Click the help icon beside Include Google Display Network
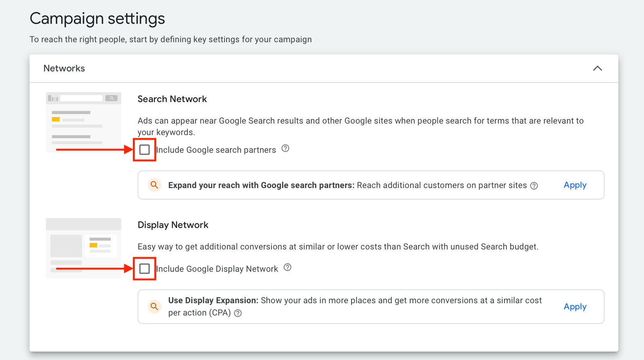This screenshot has height=360, width=644. point(287,268)
